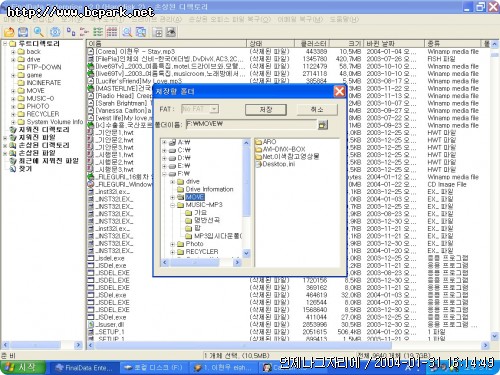Click the open-folder icon in the main toolbar
500x375 pixels.
(x=9, y=32)
